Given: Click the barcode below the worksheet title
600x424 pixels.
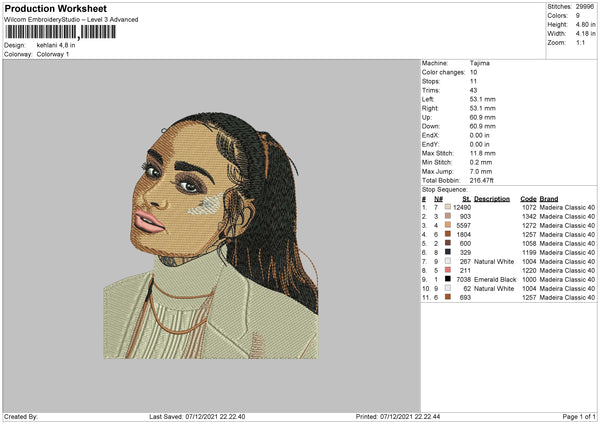Looking at the screenshot, I should [x=60, y=32].
